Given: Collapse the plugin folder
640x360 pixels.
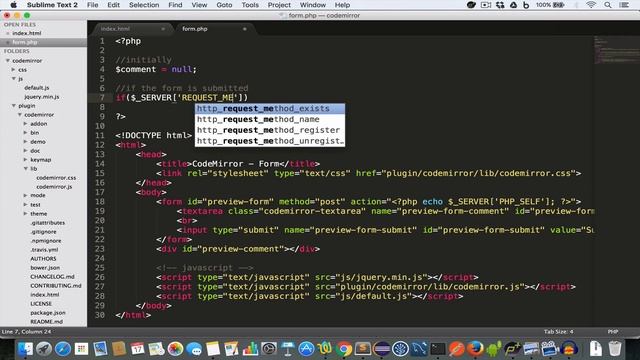Looking at the screenshot, I should (x=13, y=106).
